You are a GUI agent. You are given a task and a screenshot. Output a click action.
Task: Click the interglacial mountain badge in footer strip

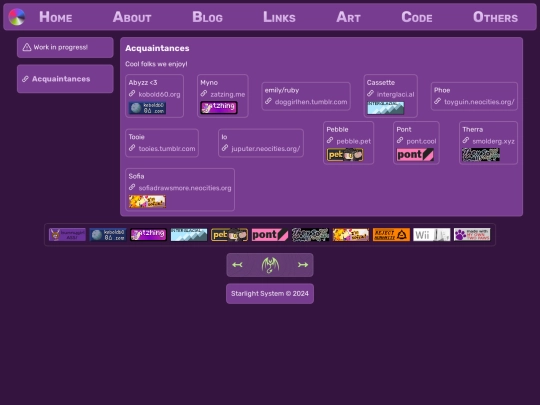pyautogui.click(x=189, y=235)
